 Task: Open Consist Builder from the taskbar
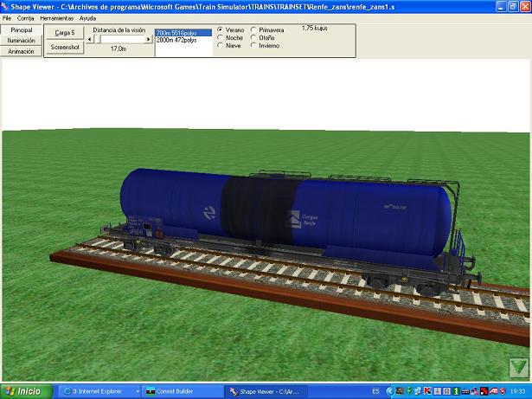pos(180,391)
